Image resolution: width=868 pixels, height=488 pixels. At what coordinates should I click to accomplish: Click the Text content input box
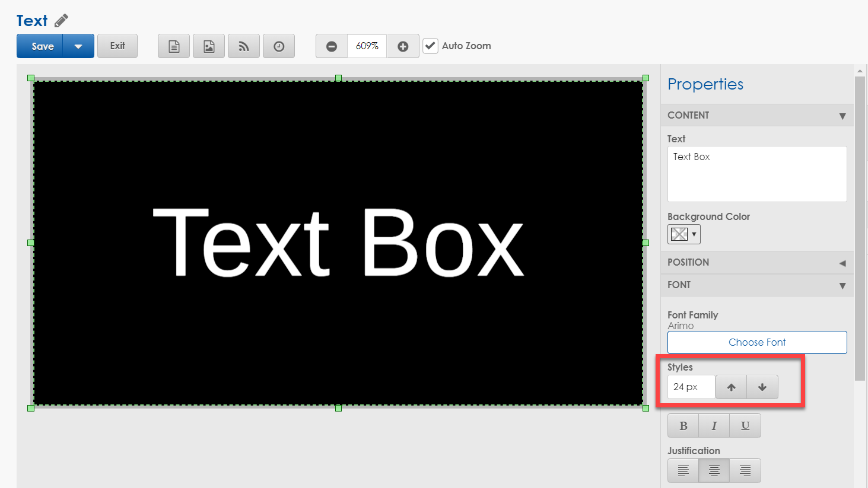757,174
